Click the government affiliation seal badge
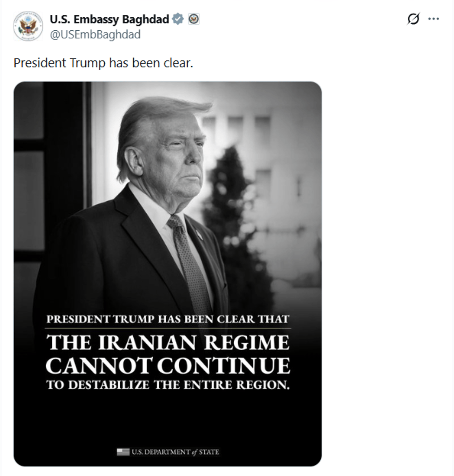454x476 pixels. tap(194, 19)
